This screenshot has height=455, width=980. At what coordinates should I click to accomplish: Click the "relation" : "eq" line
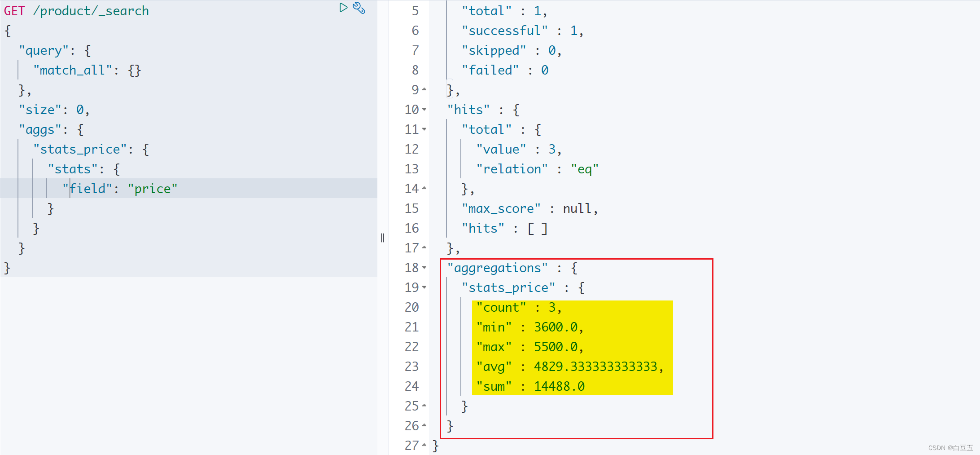pyautogui.click(x=538, y=169)
